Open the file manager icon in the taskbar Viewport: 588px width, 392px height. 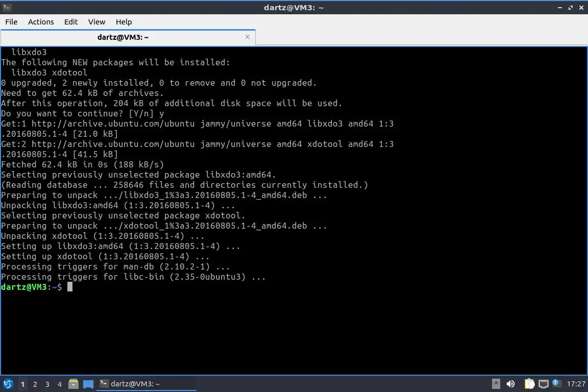click(x=73, y=384)
